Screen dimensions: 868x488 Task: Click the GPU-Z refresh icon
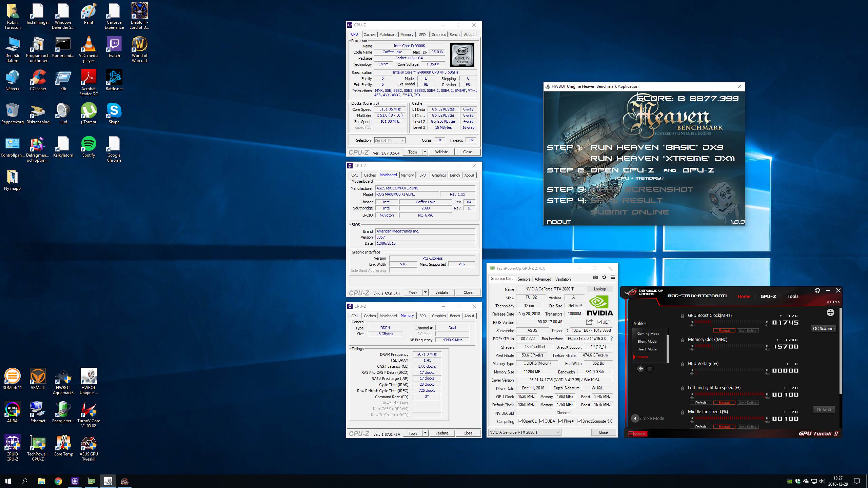604,277
